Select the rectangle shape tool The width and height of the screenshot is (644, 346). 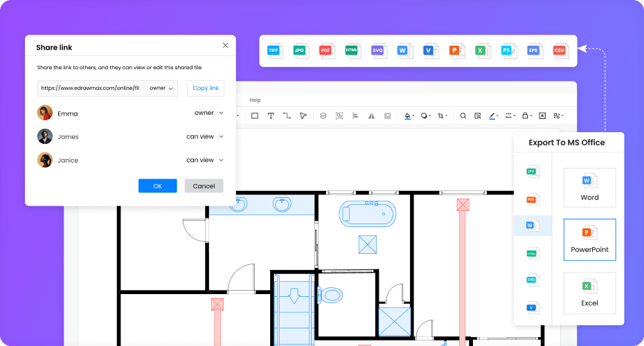pos(255,116)
